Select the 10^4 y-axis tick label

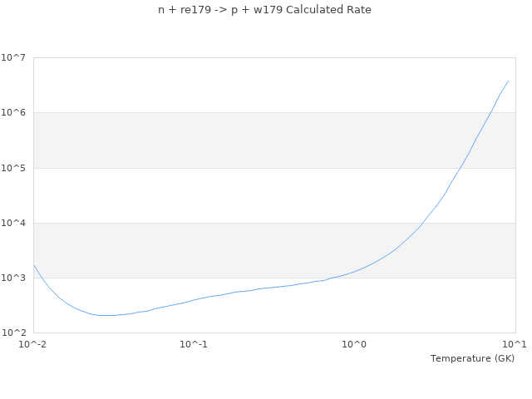point(15,223)
